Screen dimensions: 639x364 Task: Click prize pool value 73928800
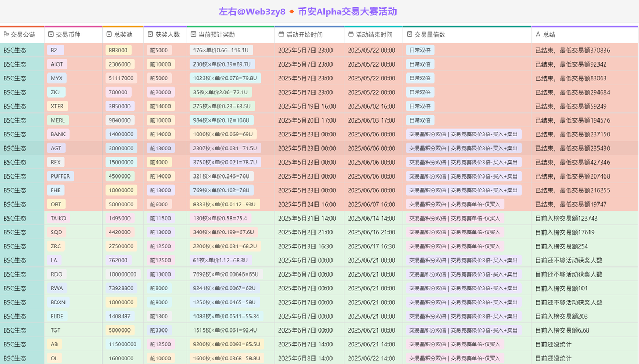(x=121, y=288)
